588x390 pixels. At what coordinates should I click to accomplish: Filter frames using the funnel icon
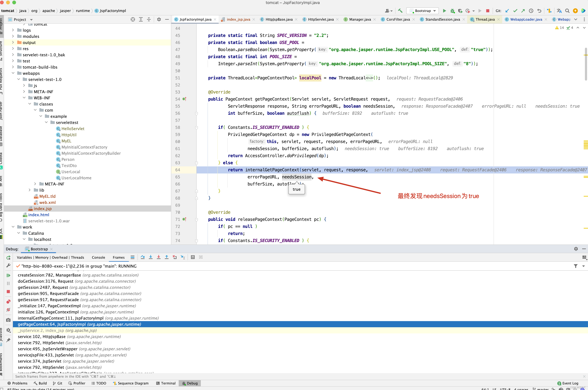pyautogui.click(x=576, y=266)
